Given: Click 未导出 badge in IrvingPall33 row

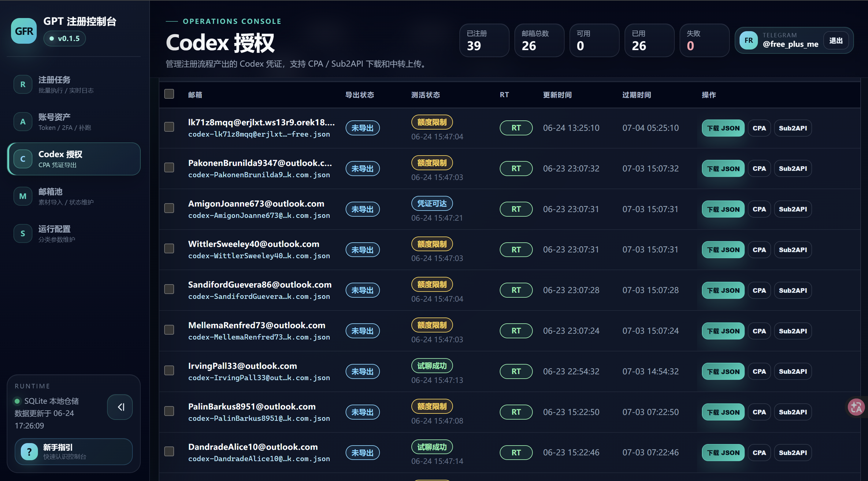Looking at the screenshot, I should (x=362, y=372).
